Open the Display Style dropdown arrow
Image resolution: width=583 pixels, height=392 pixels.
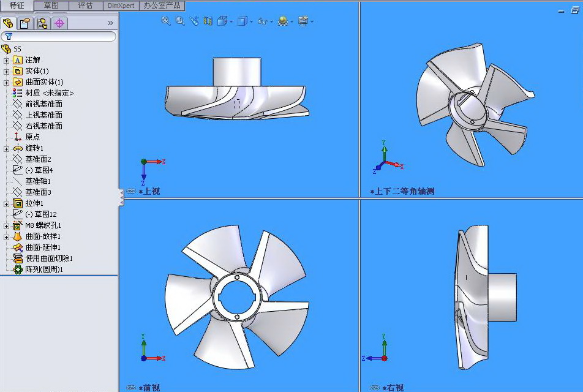[251, 21]
